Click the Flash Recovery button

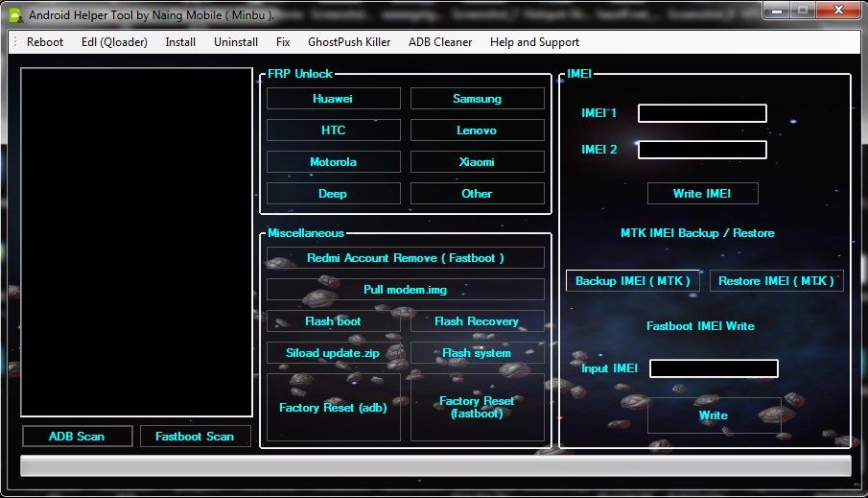(x=477, y=321)
